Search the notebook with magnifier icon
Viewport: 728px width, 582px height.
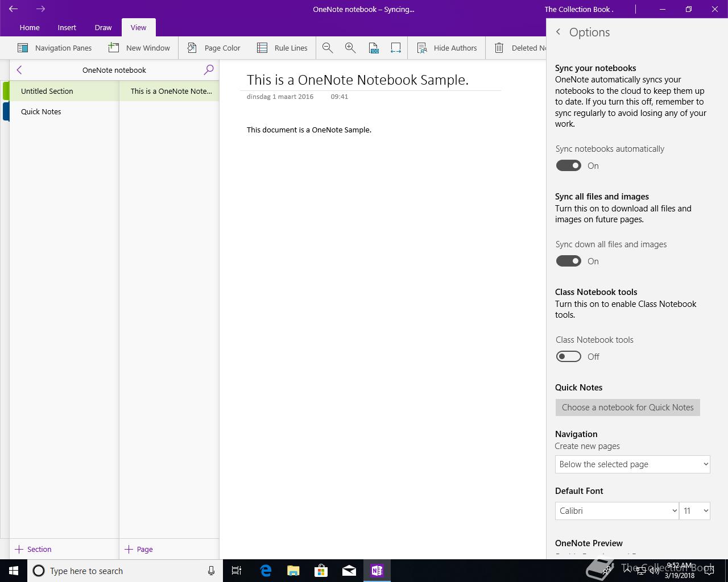(x=209, y=70)
